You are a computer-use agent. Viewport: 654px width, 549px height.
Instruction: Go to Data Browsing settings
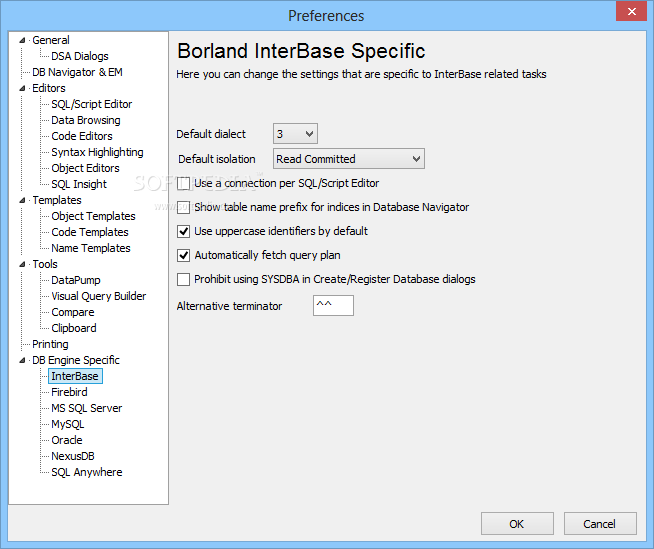point(86,120)
